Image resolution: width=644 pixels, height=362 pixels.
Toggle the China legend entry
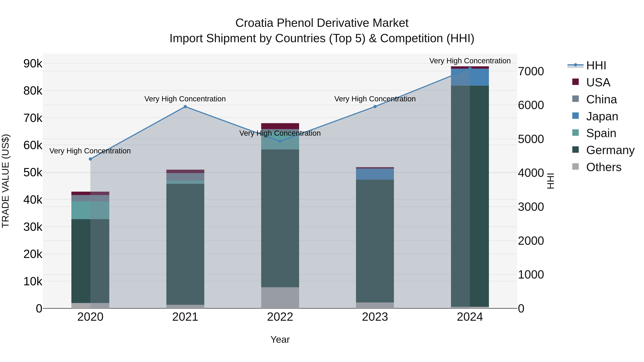point(594,99)
